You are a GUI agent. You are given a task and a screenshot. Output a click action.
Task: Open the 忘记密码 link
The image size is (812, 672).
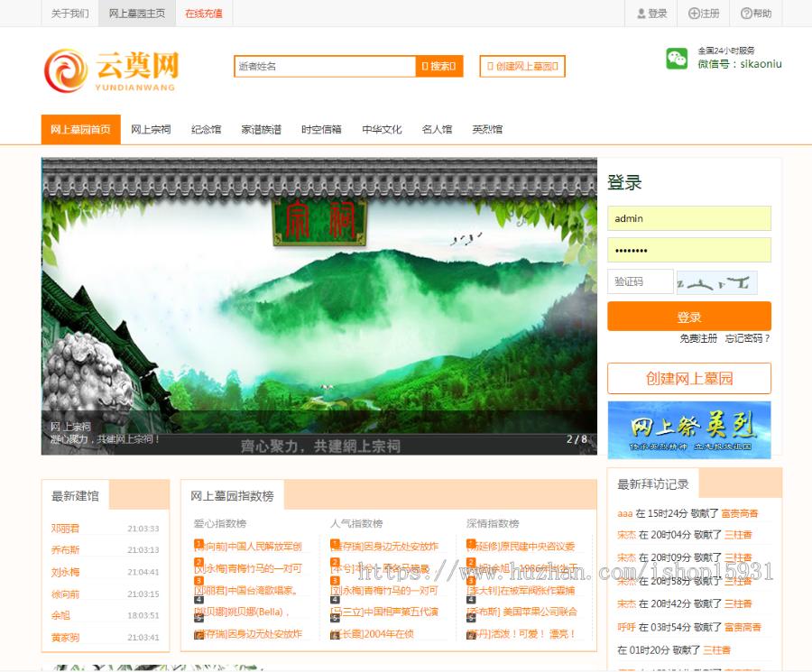tap(747, 338)
